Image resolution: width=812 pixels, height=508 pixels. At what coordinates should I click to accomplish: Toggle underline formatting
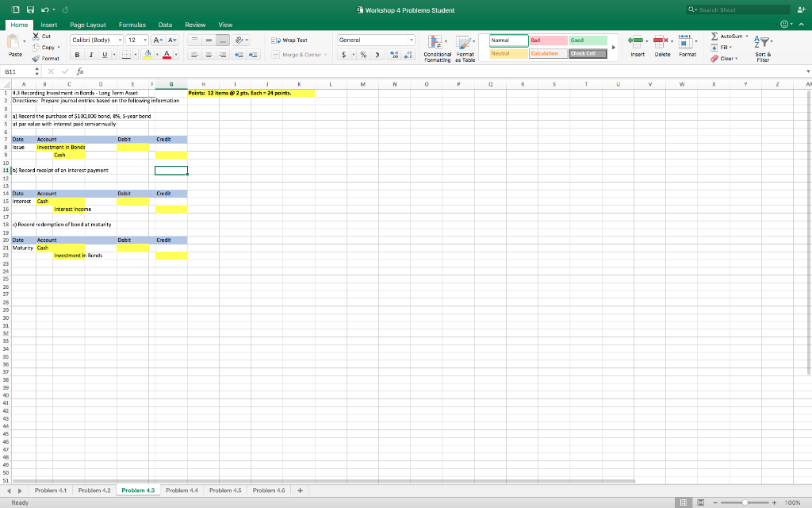(105, 55)
